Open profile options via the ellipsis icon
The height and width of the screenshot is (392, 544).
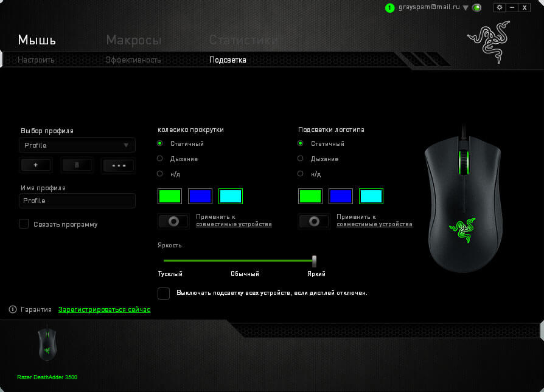point(118,165)
